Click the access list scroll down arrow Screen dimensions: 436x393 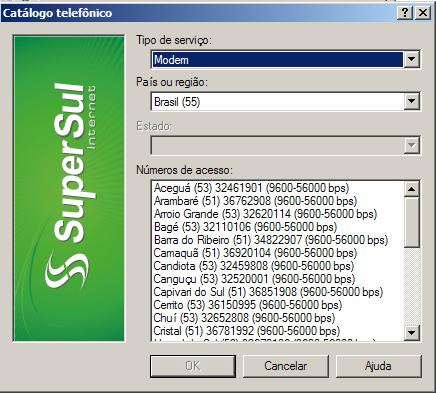412,332
